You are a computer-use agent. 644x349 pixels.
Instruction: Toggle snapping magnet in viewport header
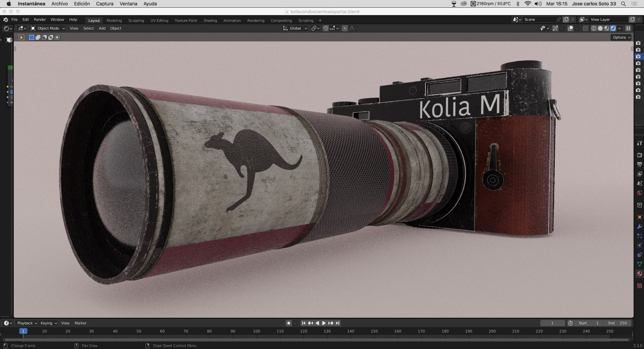(325, 28)
